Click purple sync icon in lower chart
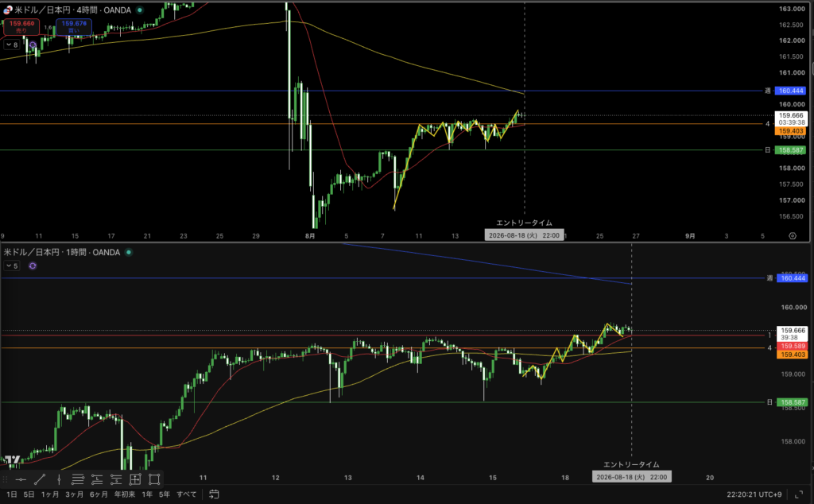 (33, 266)
